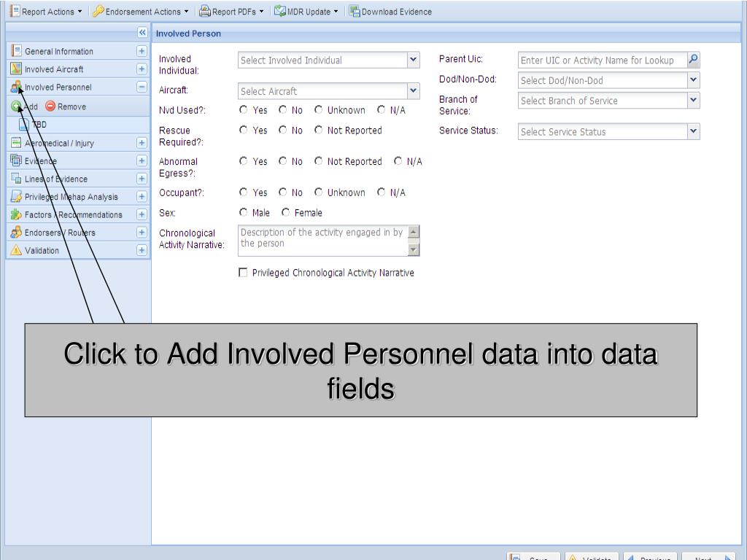The width and height of the screenshot is (747, 560).
Task: Click the MDR Update envelope icon
Action: (x=279, y=11)
